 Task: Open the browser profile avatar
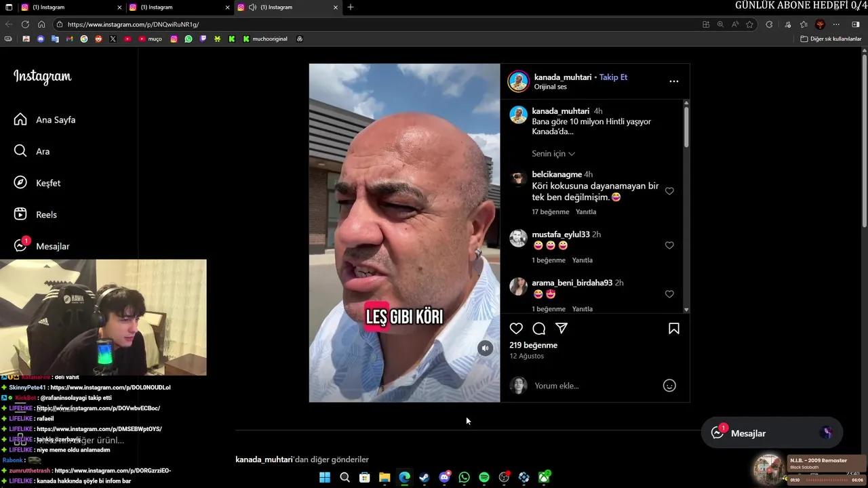click(820, 24)
